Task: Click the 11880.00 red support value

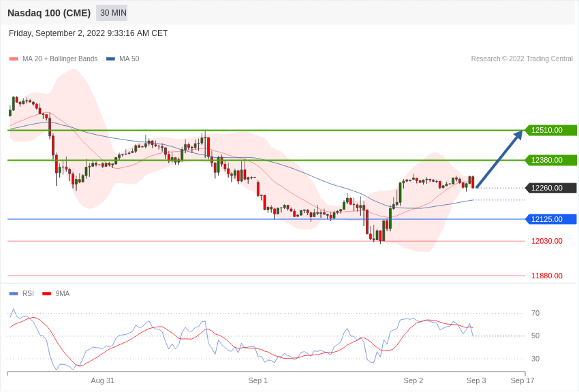Action: point(547,276)
